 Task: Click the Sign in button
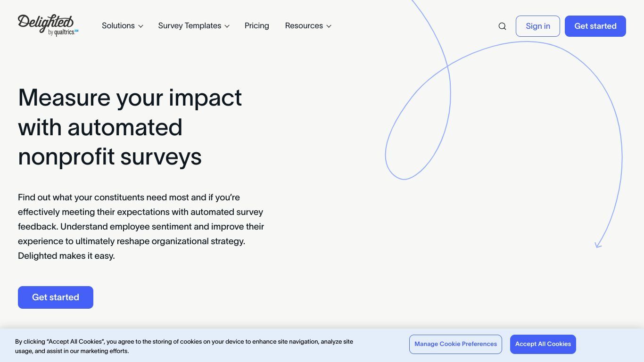[538, 26]
